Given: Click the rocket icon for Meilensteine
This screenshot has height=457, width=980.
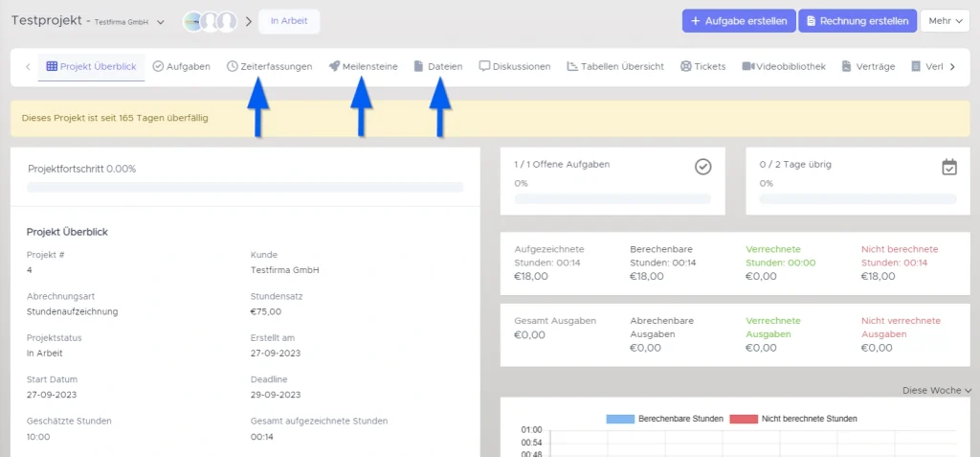Looking at the screenshot, I should point(334,67).
